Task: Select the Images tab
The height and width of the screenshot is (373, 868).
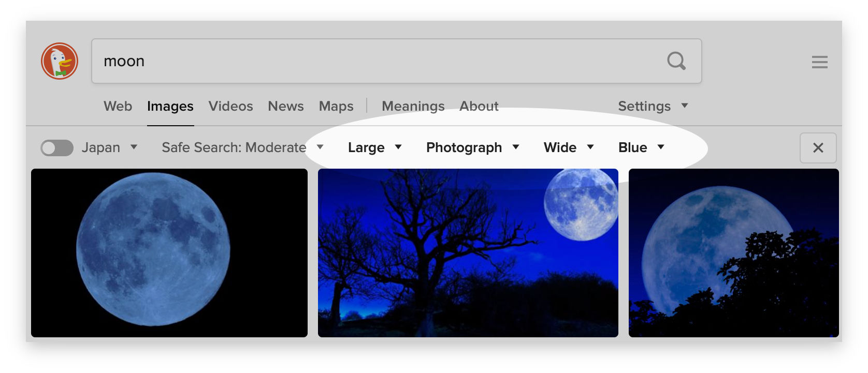Action: coord(170,106)
